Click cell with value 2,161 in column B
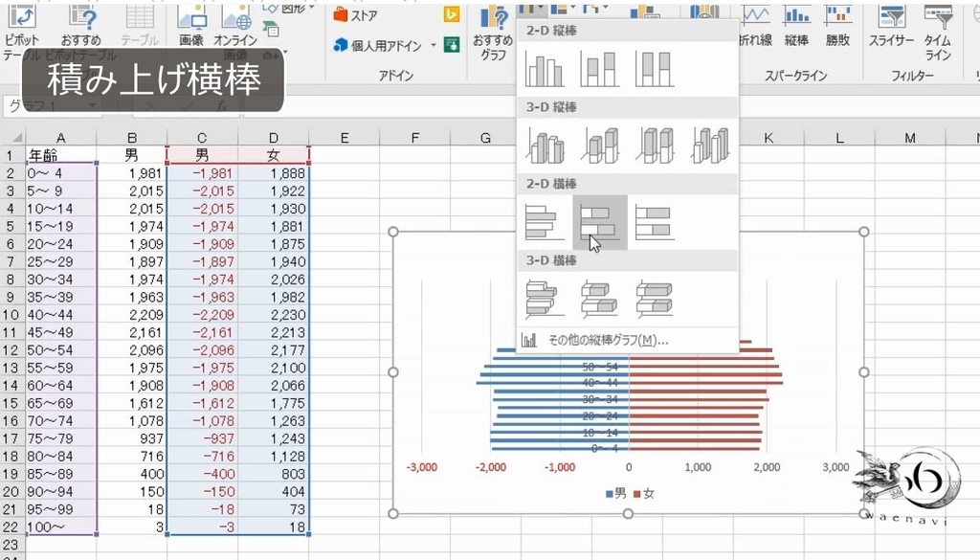Screen dimensions: 980x560 coord(132,332)
